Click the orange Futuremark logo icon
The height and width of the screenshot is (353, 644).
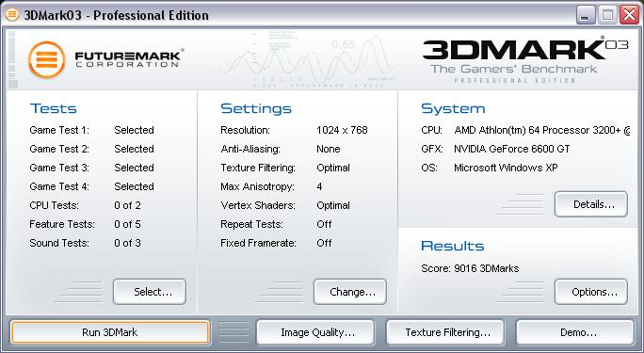coord(46,59)
